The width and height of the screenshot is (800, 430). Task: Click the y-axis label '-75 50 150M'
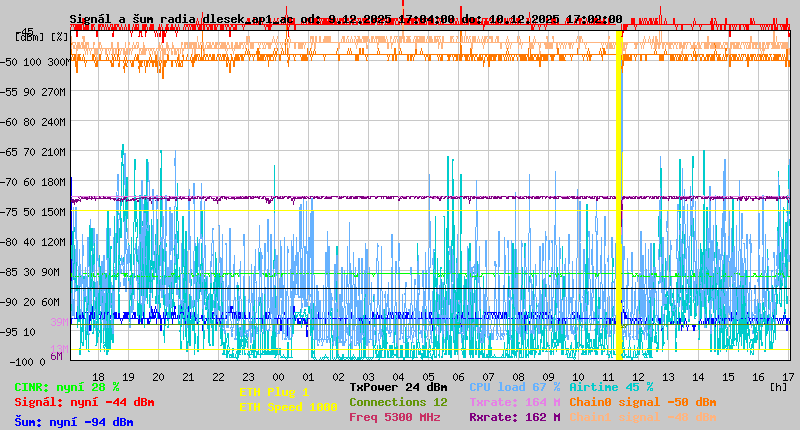point(33,212)
